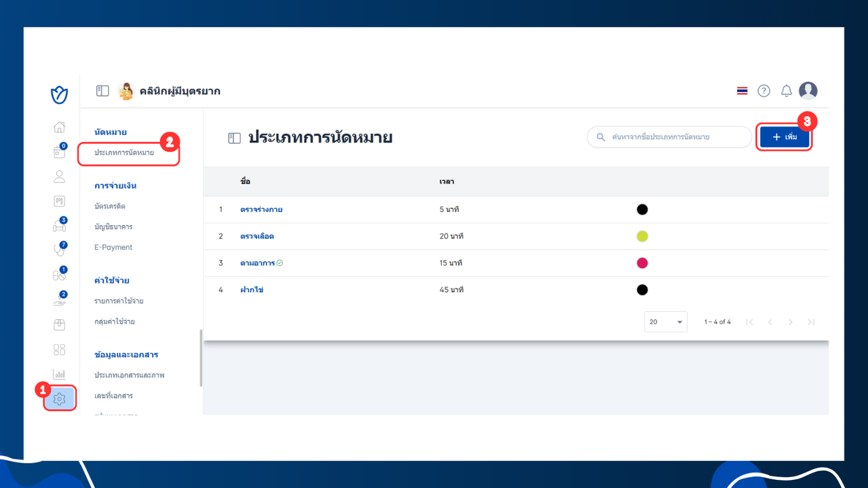Image resolution: width=868 pixels, height=488 pixels.
Task: Open the patients person icon
Action: tap(60, 177)
